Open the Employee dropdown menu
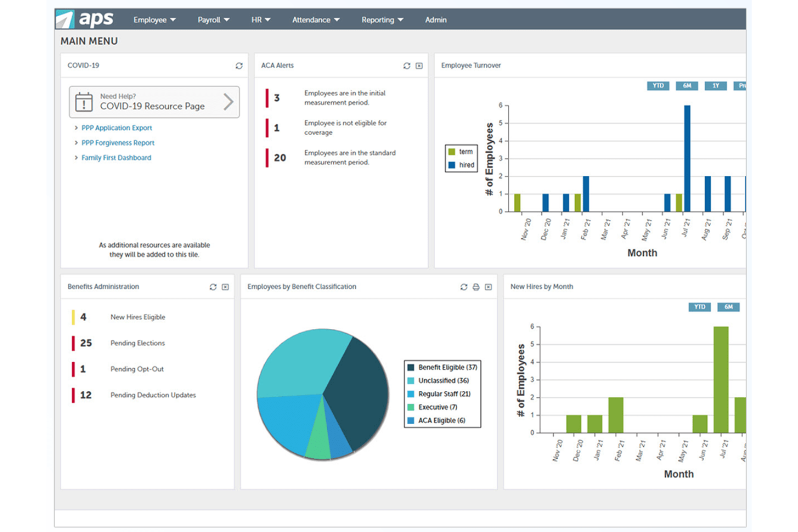The image size is (798, 532). (x=154, y=19)
